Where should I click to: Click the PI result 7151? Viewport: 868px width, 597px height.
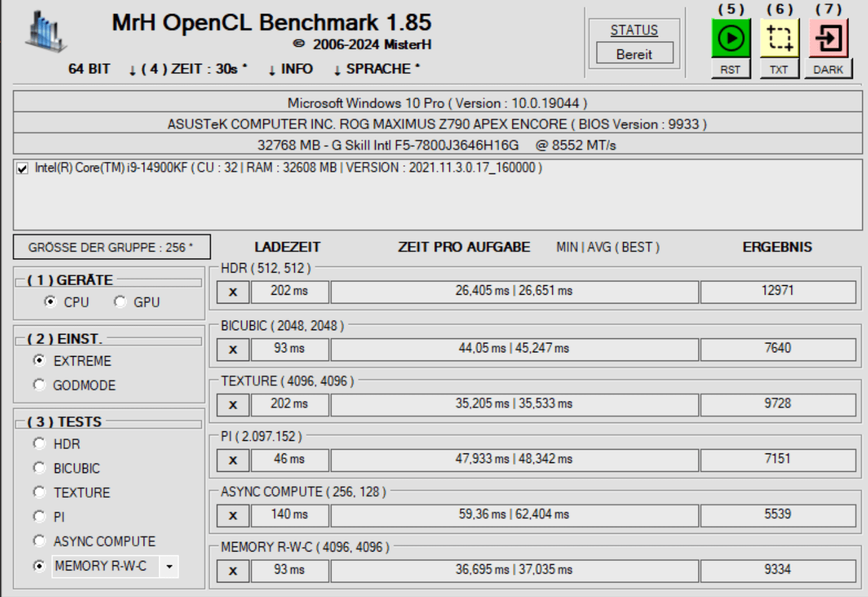778,460
